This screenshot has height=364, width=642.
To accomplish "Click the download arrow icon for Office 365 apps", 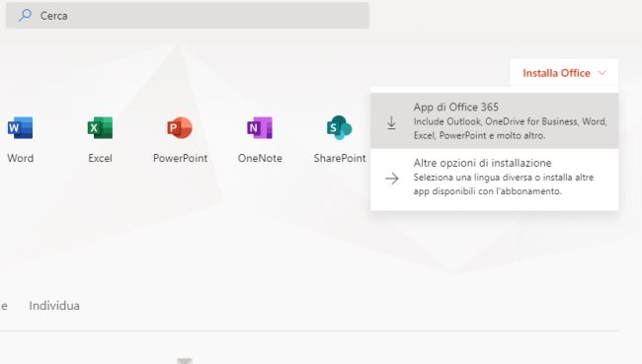I will click(x=391, y=122).
